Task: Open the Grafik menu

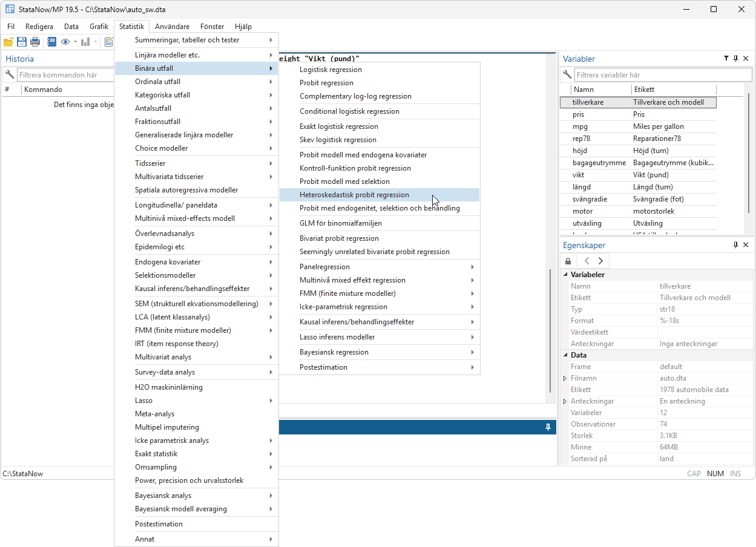Action: click(99, 27)
